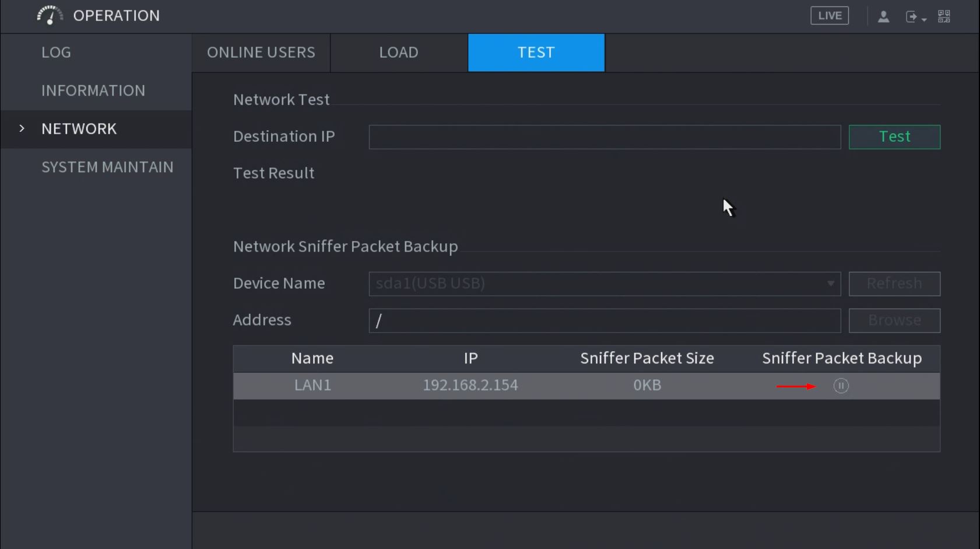Image resolution: width=980 pixels, height=549 pixels.
Task: Click the Operation gauge icon
Action: [x=50, y=15]
